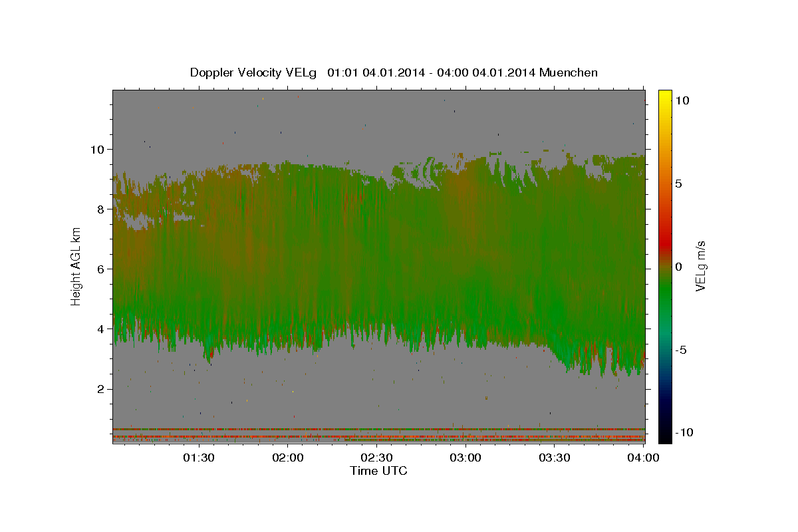This screenshot has height=532, width=798.
Task: Click the yellow top of the colorbar
Action: pos(665,95)
